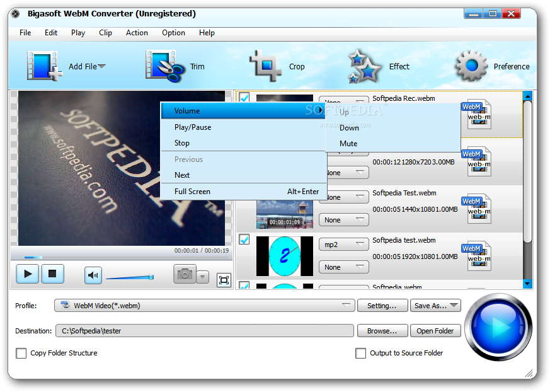
Task: Choose Next from context menu
Action: (x=243, y=175)
